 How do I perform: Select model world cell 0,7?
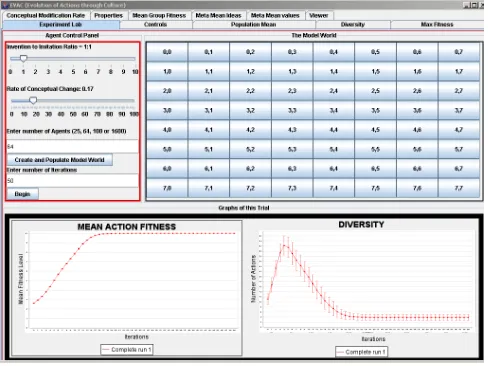pyautogui.click(x=459, y=52)
